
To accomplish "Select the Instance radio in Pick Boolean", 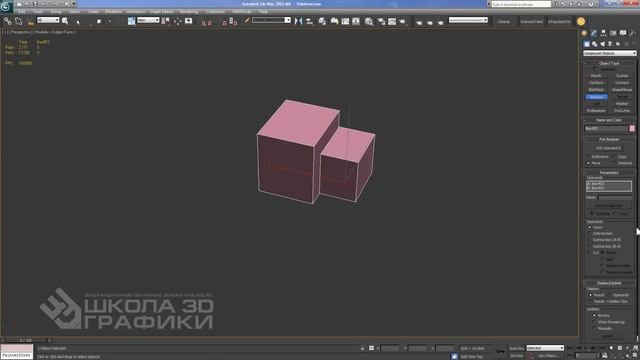I will click(x=615, y=163).
